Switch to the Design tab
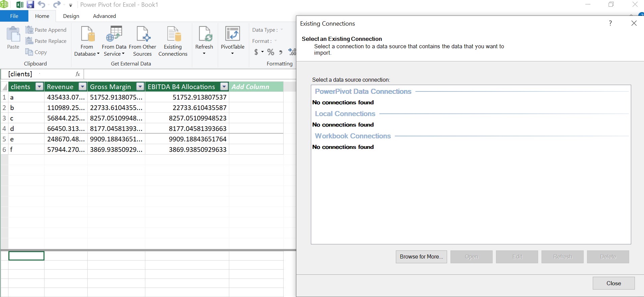644x297 pixels. pos(71,16)
